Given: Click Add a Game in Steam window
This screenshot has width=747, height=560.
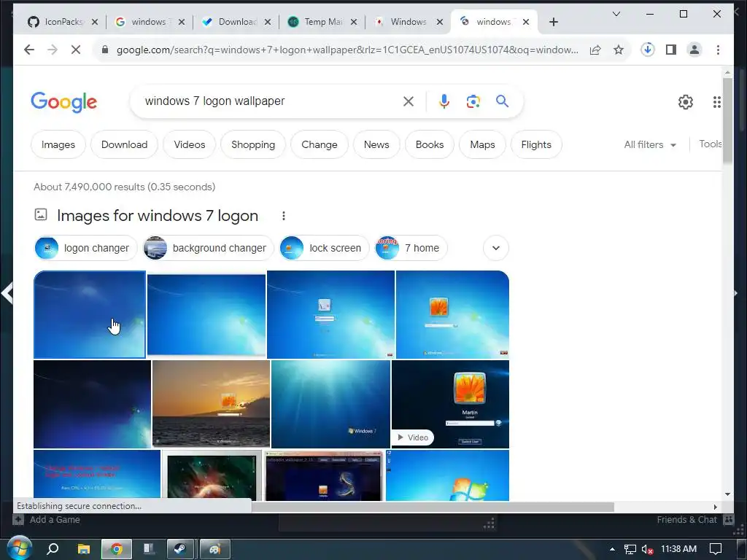Looking at the screenshot, I should [x=47, y=519].
